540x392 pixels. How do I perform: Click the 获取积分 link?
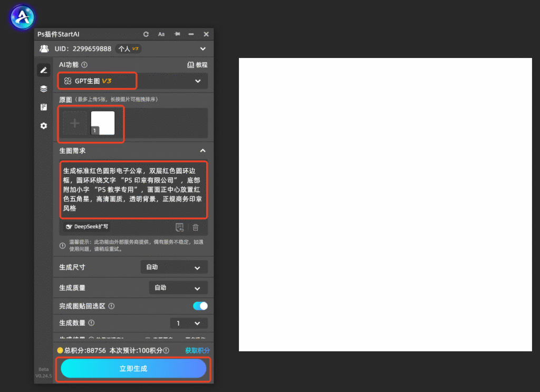(x=197, y=350)
